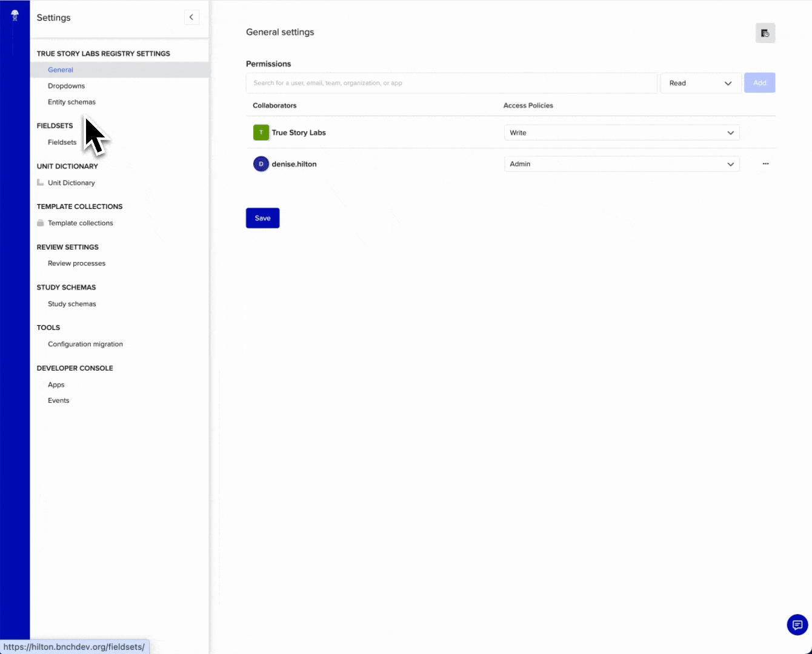Select Fieldsets under FIELDSETS
The width and height of the screenshot is (812, 654).
(62, 142)
